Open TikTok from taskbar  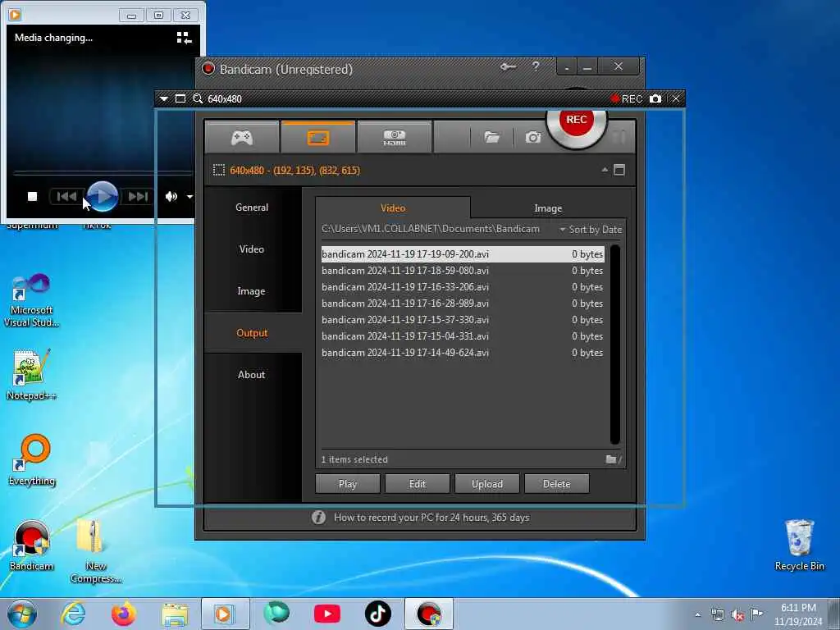(x=377, y=614)
